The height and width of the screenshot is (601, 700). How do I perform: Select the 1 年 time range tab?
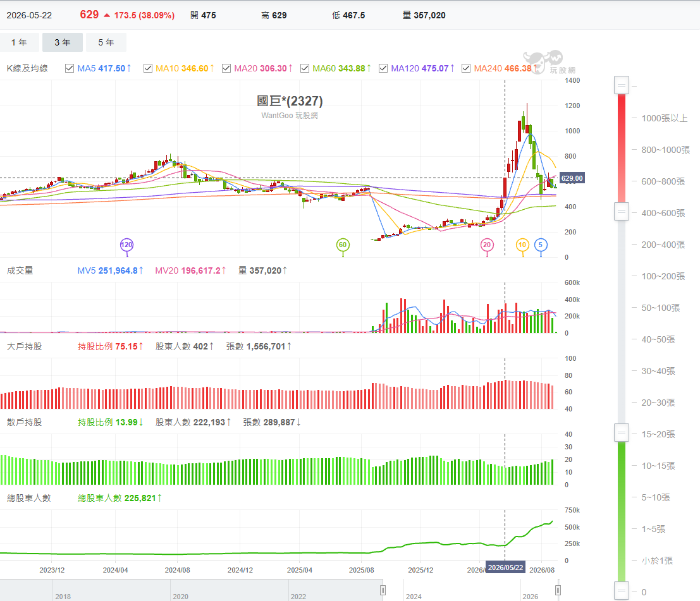pos(19,42)
